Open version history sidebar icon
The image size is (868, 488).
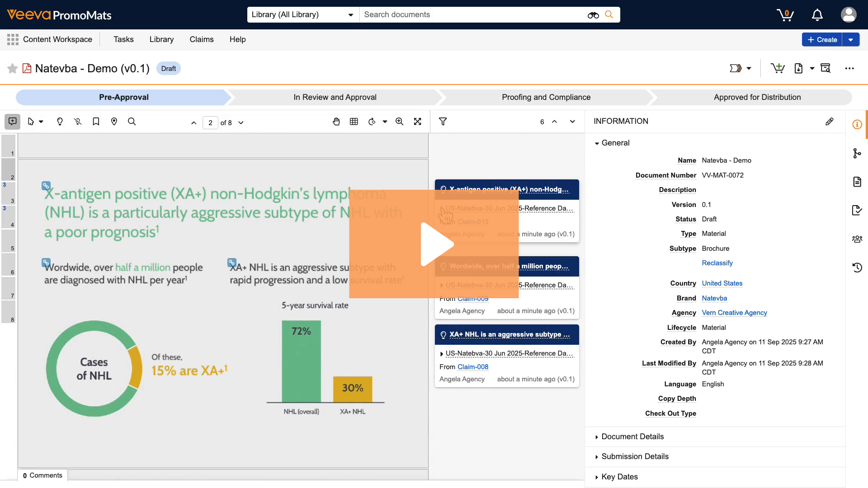[x=857, y=267]
